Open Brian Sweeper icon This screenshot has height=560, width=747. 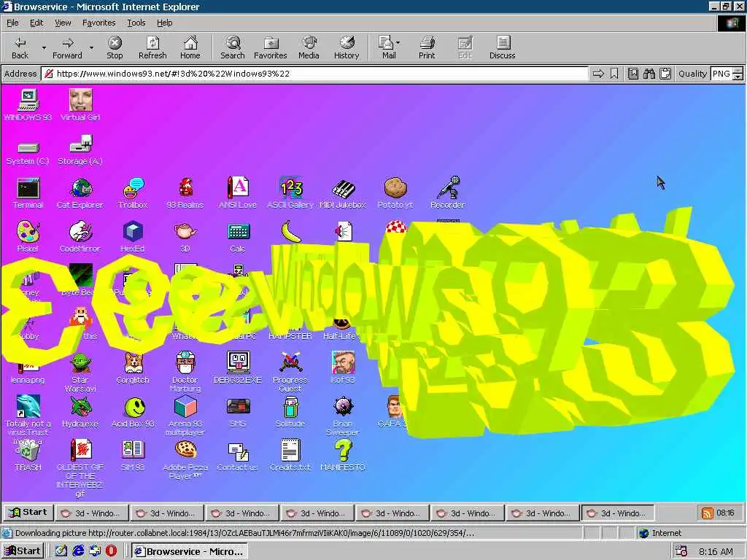pos(343,416)
